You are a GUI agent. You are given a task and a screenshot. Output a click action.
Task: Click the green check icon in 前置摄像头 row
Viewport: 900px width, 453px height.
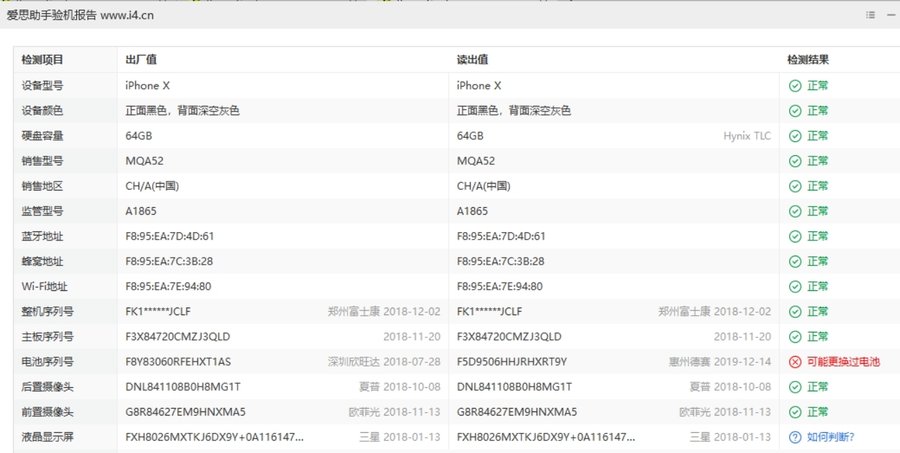(795, 412)
